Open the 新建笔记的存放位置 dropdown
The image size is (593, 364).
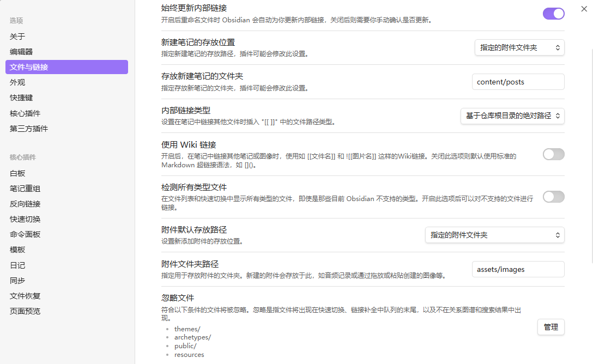519,48
